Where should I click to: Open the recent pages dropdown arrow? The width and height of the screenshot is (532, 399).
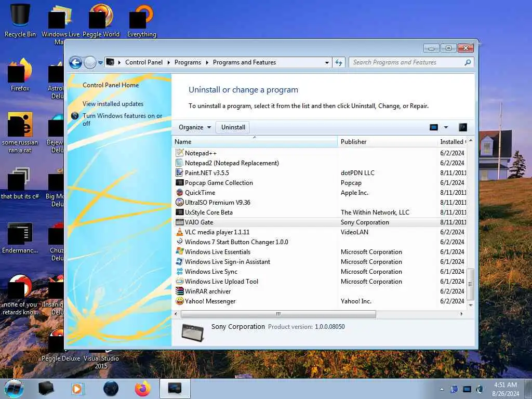click(100, 63)
